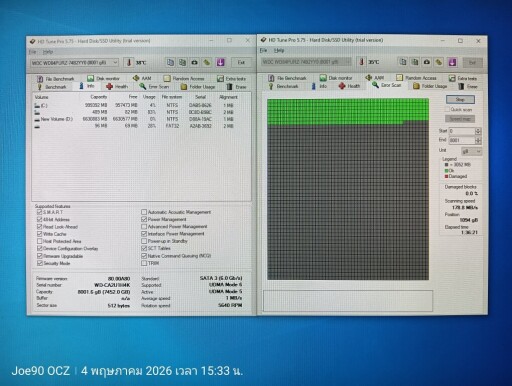Click purple down-arrow icon in right window toolbar
Viewport: 512px width, 386px height.
452,62
